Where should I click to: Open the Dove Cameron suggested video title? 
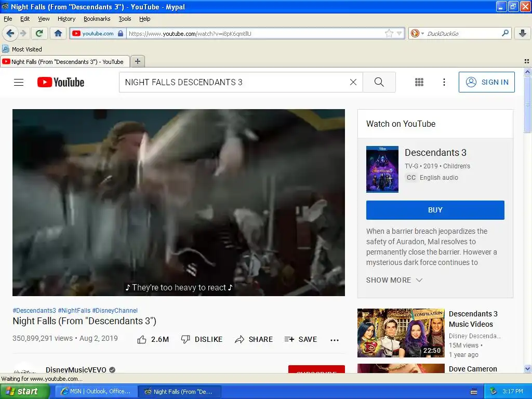(473, 369)
